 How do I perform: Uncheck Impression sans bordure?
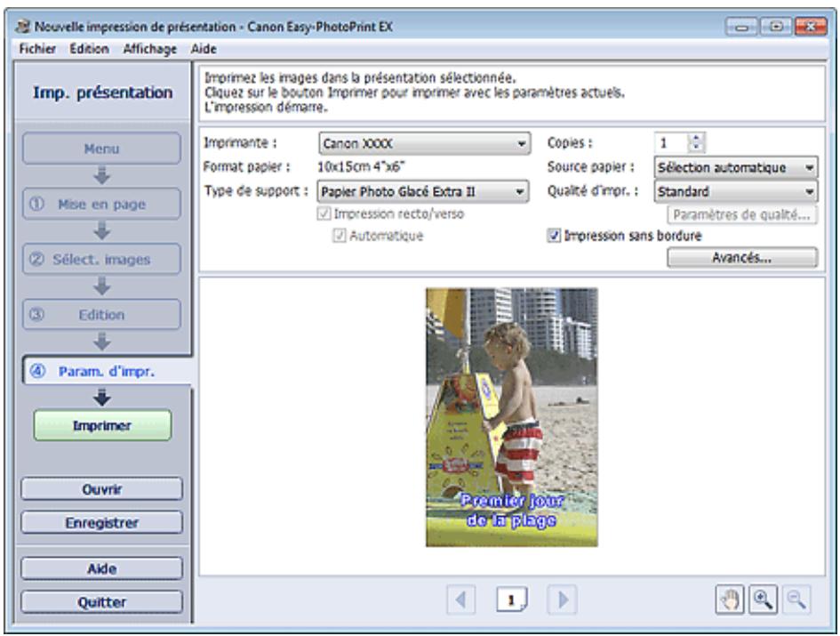tap(554, 236)
